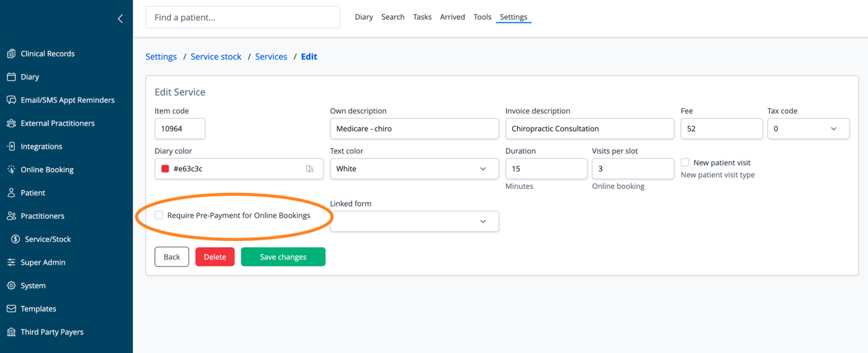Tick the New patient visit checkbox
The width and height of the screenshot is (868, 353).
point(685,162)
